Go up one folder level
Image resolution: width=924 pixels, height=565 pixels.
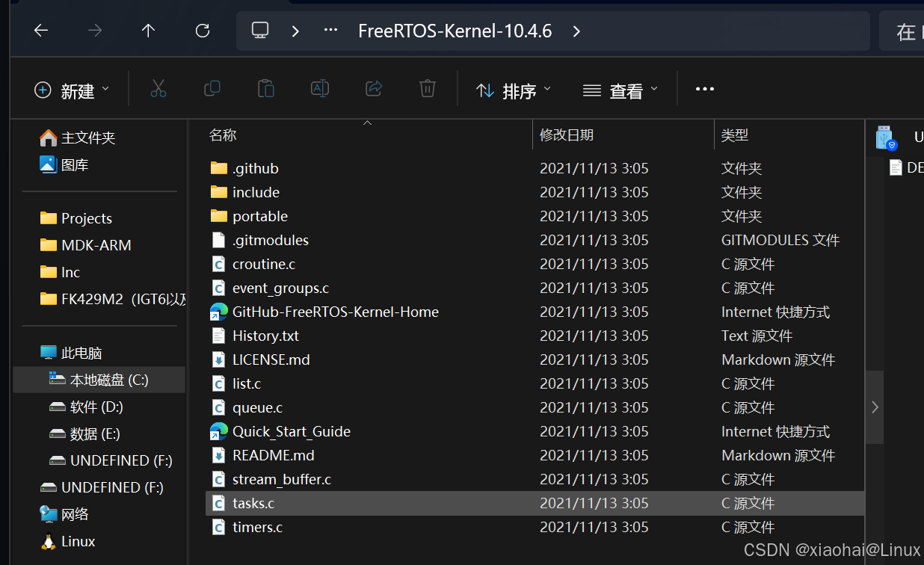pos(148,31)
